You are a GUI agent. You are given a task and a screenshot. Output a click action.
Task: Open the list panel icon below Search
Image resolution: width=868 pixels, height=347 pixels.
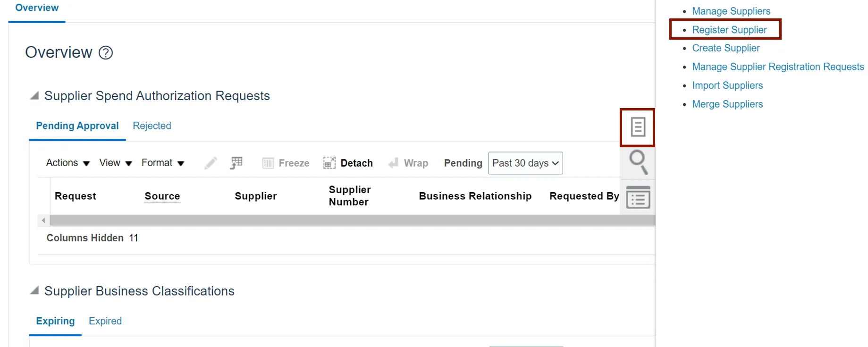(x=638, y=197)
